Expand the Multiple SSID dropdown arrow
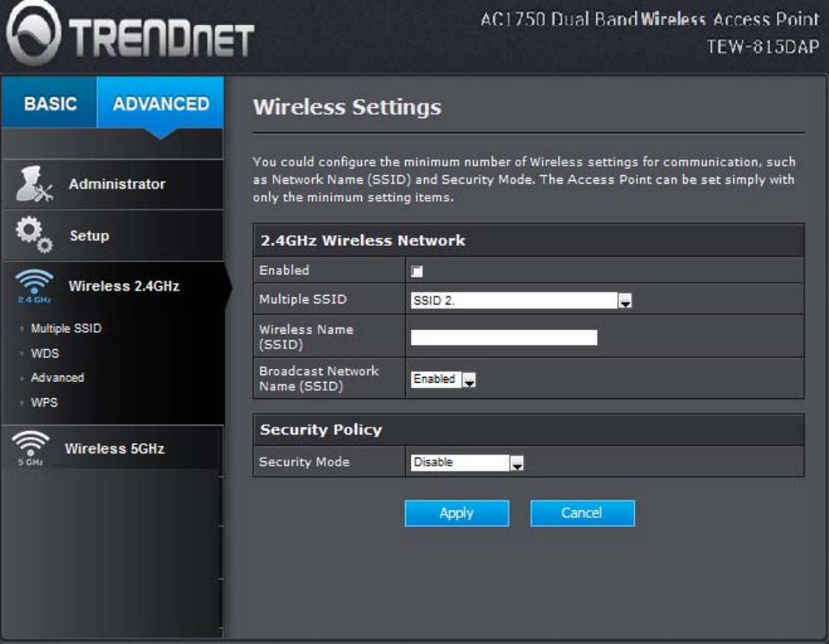 tap(625, 300)
